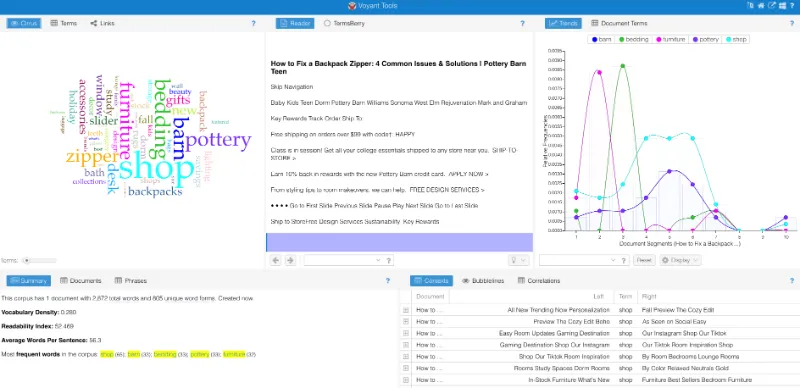Image resolution: width=800 pixels, height=388 pixels.
Task: Toggle the 'pottery' series in Trends legend
Action: 706,39
